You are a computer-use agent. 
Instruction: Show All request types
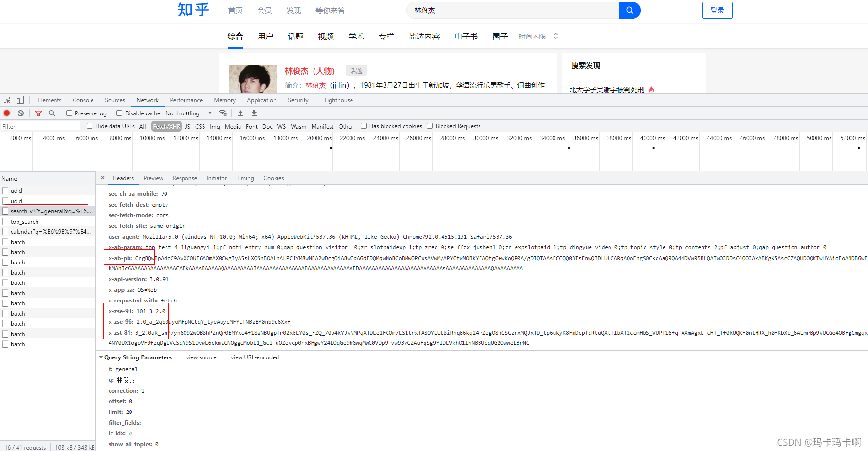pyautogui.click(x=142, y=126)
